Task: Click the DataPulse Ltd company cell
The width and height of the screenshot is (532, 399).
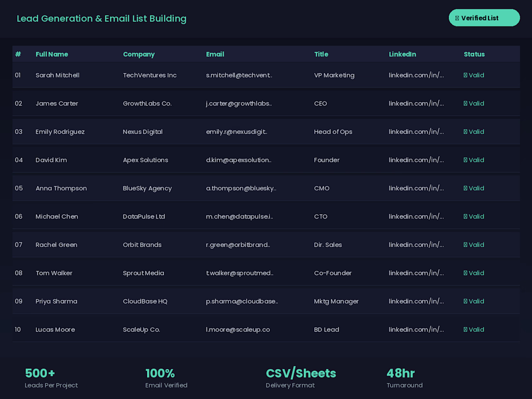Action: [144, 217]
